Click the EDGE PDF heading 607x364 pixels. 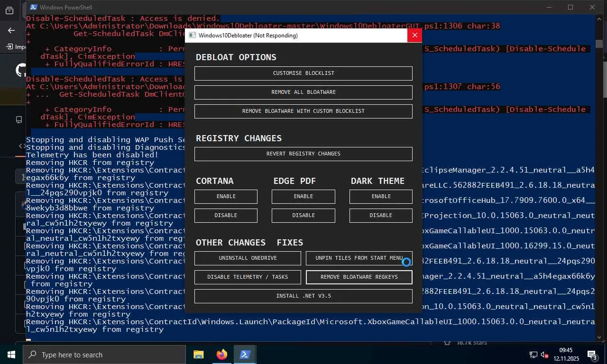294,181
